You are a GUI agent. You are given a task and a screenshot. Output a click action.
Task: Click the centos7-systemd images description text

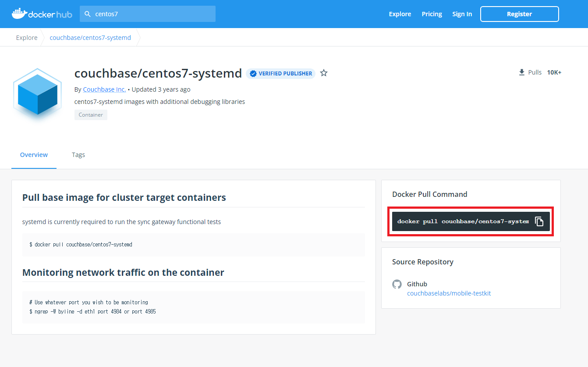(x=159, y=102)
